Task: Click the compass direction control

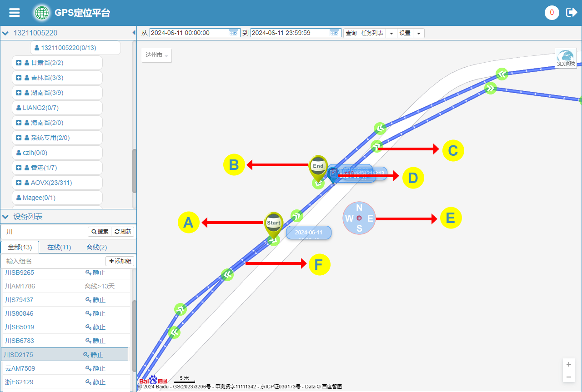Action: (359, 218)
